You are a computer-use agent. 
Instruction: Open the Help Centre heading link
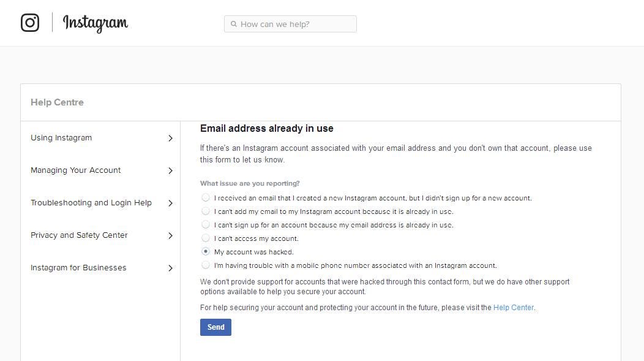point(57,102)
